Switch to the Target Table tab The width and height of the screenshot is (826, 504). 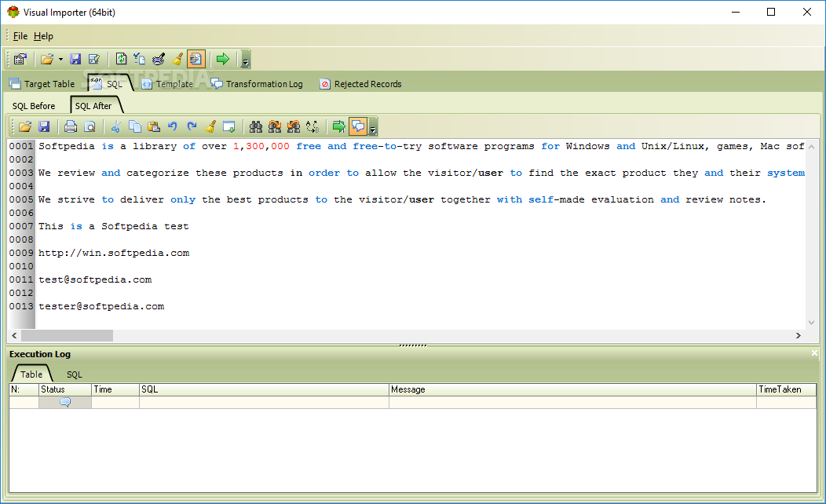pyautogui.click(x=42, y=84)
